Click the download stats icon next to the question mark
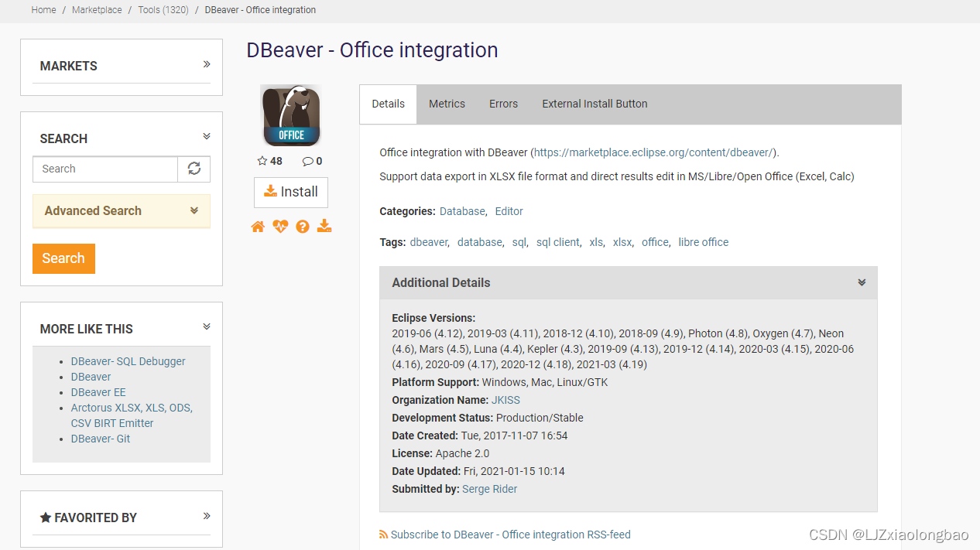 [x=324, y=226]
